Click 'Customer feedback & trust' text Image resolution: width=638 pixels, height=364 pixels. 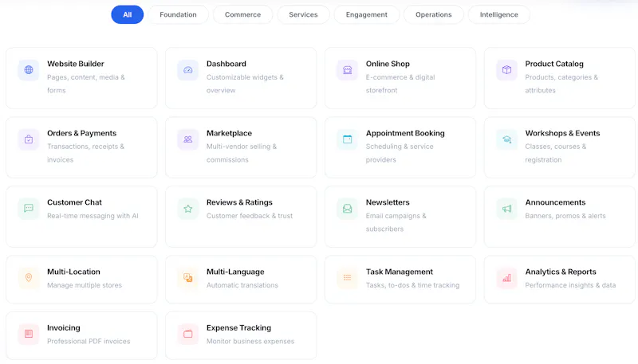click(250, 216)
